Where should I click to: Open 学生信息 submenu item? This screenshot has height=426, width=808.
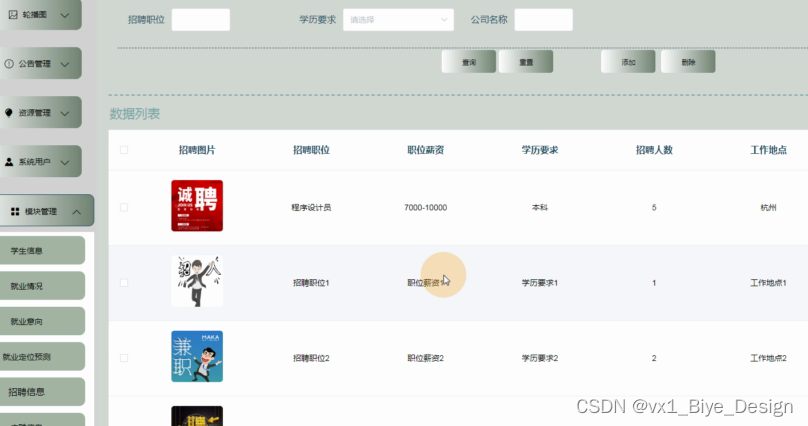pyautogui.click(x=42, y=250)
